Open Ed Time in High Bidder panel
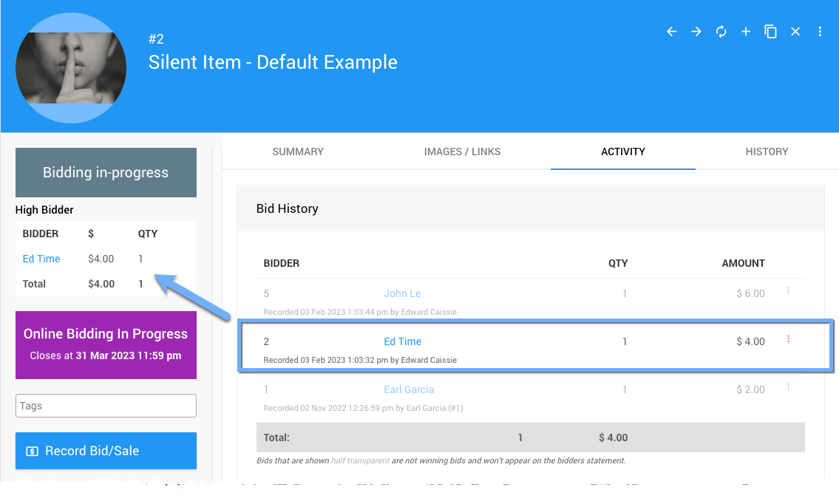The image size is (839, 504). (41, 259)
